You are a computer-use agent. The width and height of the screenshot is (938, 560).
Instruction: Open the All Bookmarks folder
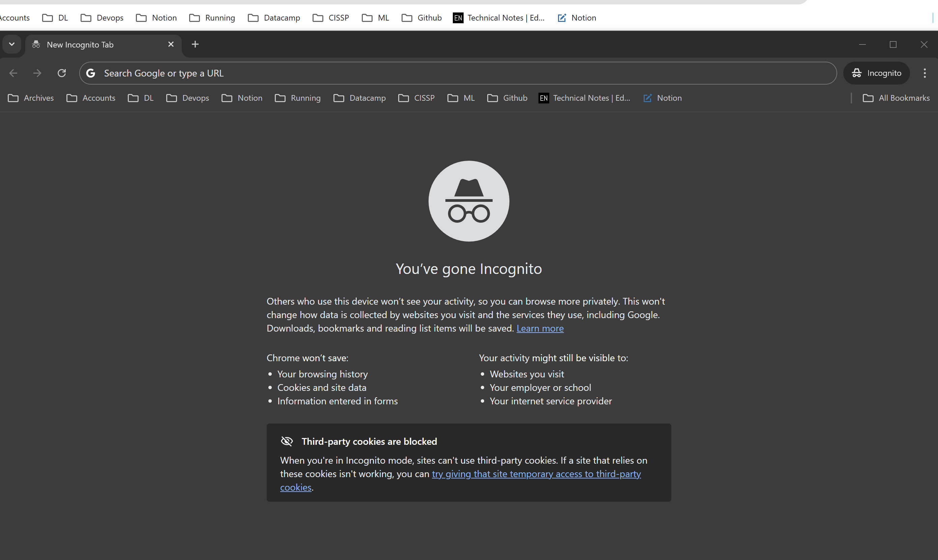click(896, 98)
